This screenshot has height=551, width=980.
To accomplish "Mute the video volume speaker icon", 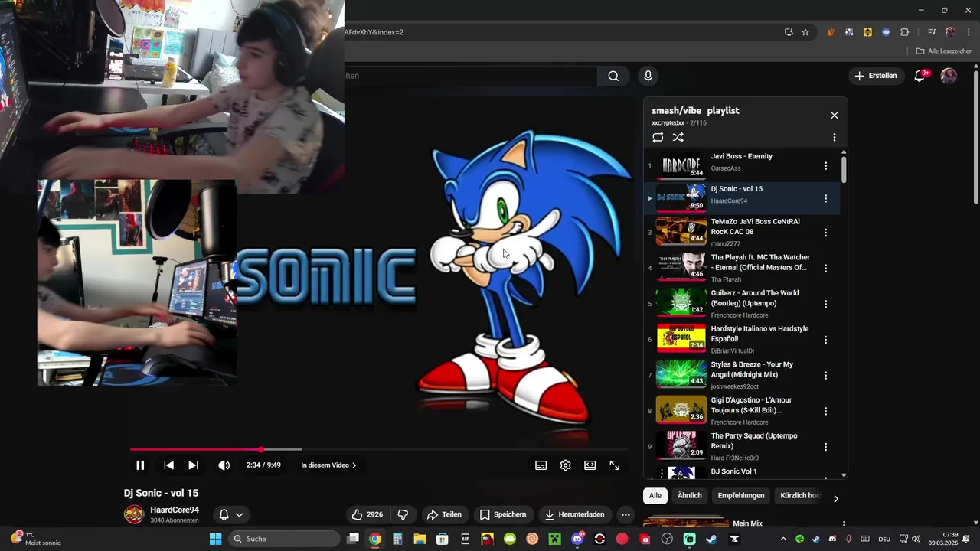I will click(224, 465).
